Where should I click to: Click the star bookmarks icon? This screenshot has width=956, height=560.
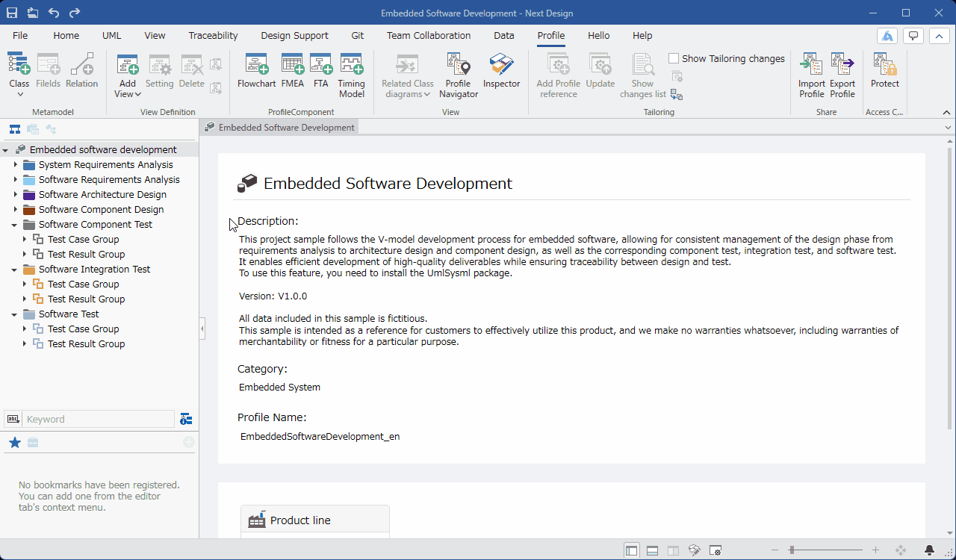[14, 443]
